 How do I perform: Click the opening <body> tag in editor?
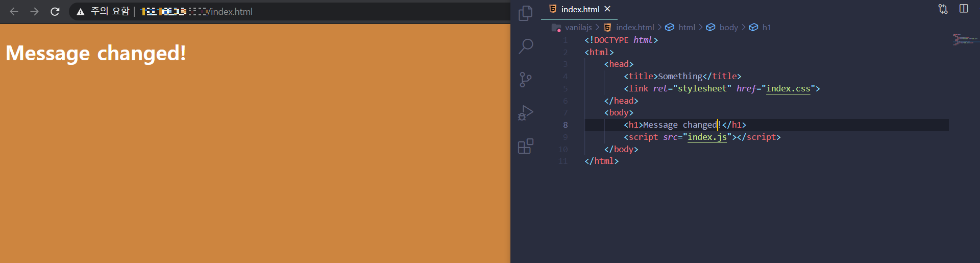point(619,112)
